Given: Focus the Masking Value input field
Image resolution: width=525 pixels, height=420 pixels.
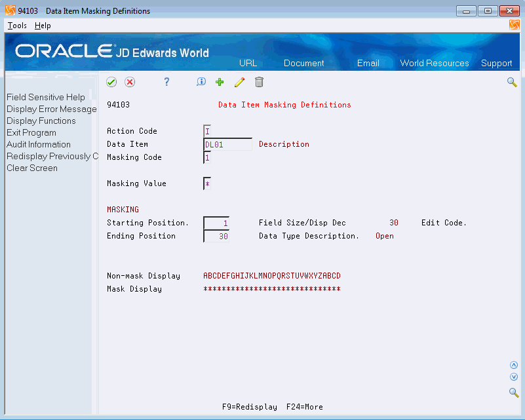Looking at the screenshot, I should click(x=207, y=183).
